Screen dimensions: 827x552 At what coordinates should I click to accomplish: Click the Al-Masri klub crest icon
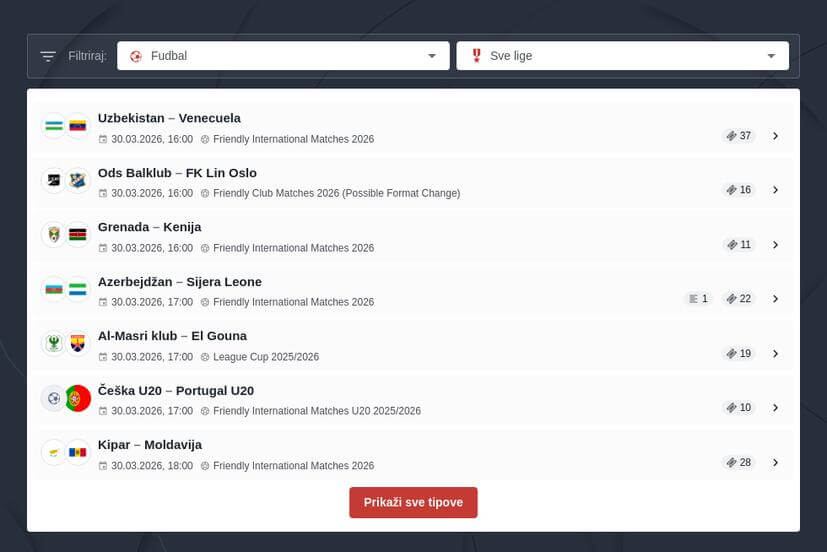click(53, 344)
